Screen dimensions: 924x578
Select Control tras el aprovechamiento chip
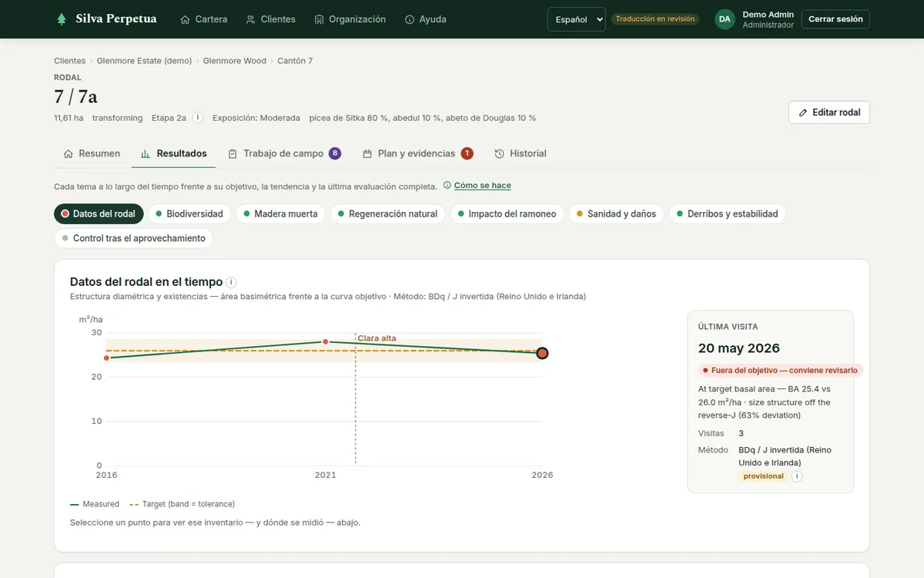133,239
